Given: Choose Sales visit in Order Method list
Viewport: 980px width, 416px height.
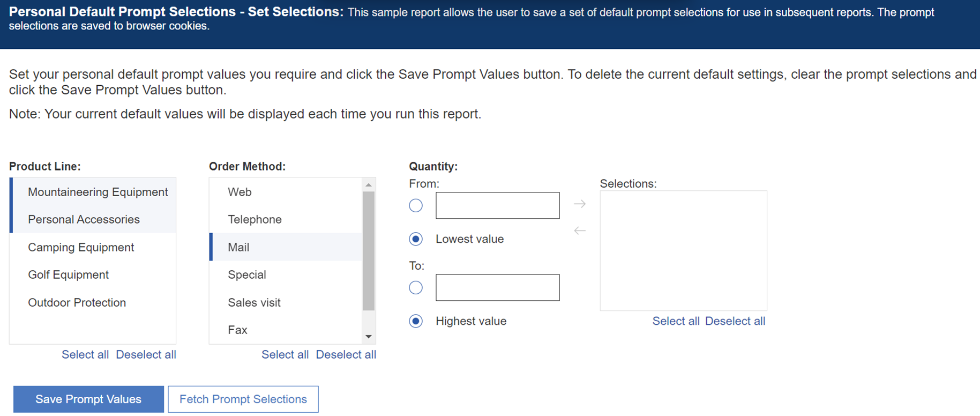Looking at the screenshot, I should [x=254, y=302].
